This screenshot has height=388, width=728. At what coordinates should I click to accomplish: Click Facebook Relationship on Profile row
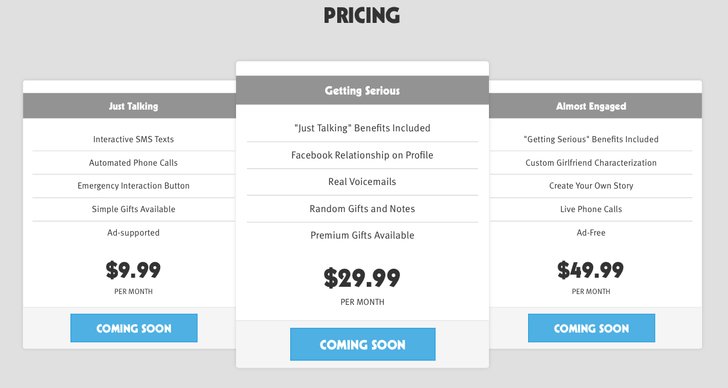362,155
